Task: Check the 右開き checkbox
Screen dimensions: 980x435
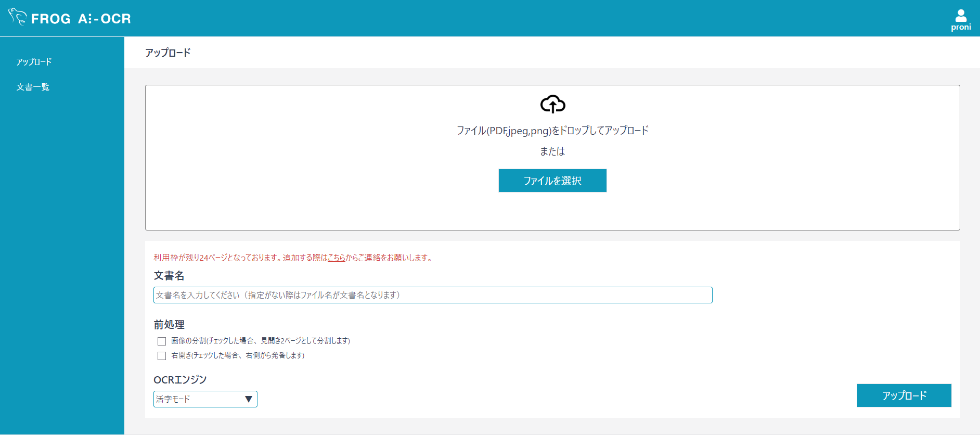Action: coord(162,356)
